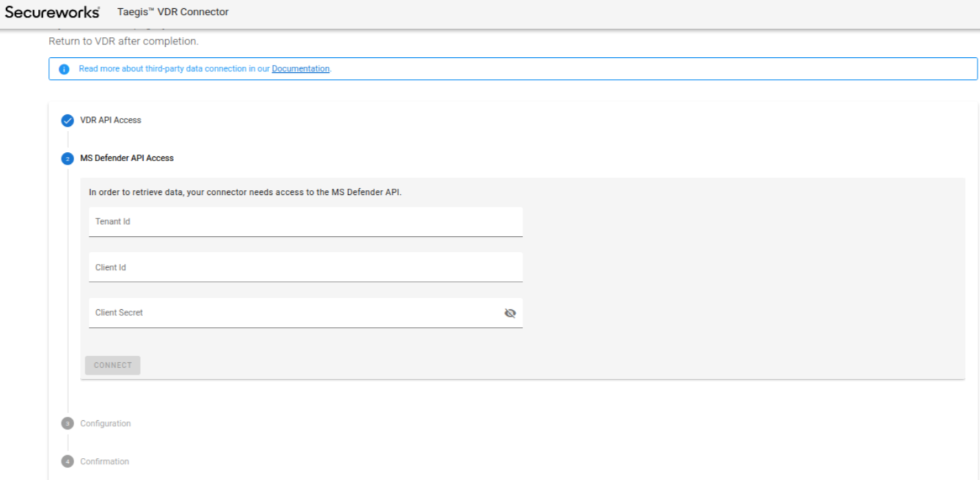
Task: Select the VDR API Access step
Action: (111, 120)
